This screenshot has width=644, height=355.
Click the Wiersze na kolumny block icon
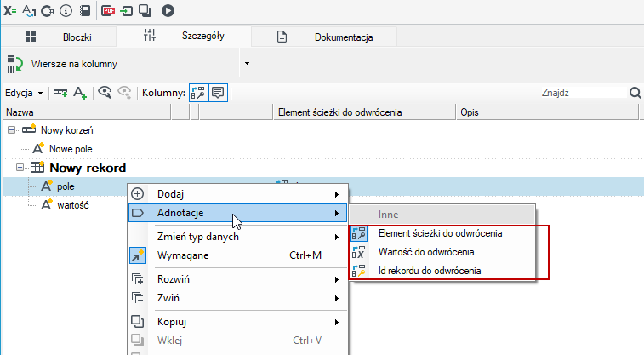(14, 64)
